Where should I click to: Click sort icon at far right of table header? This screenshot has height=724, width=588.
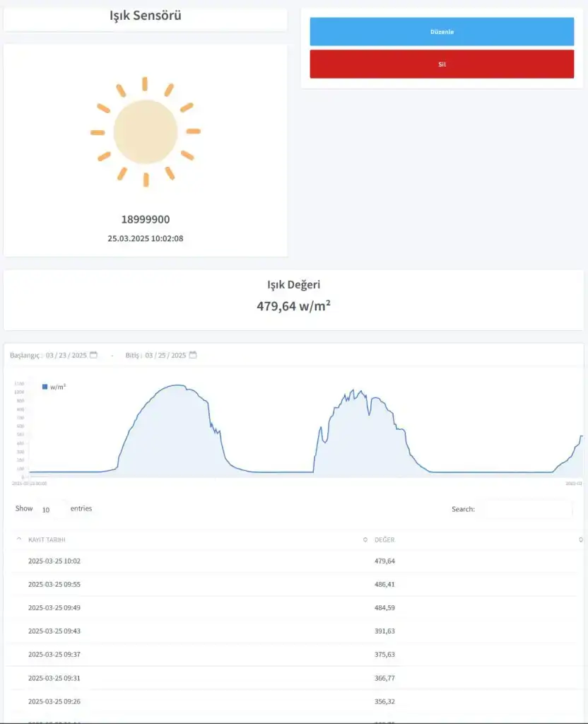581,539
